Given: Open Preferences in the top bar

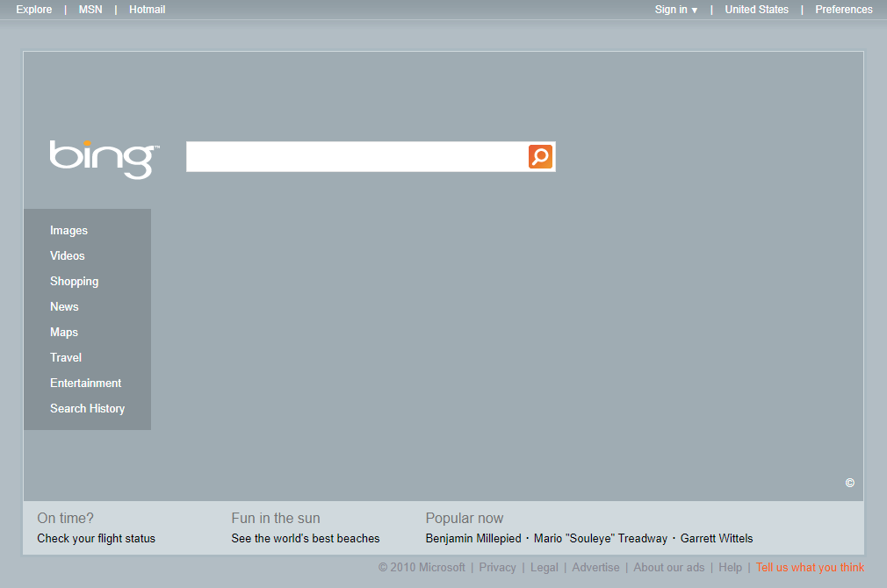Looking at the screenshot, I should coord(843,10).
